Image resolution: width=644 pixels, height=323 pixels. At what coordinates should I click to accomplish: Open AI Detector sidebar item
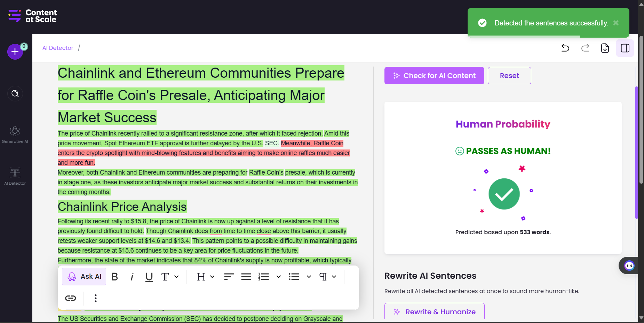(15, 176)
